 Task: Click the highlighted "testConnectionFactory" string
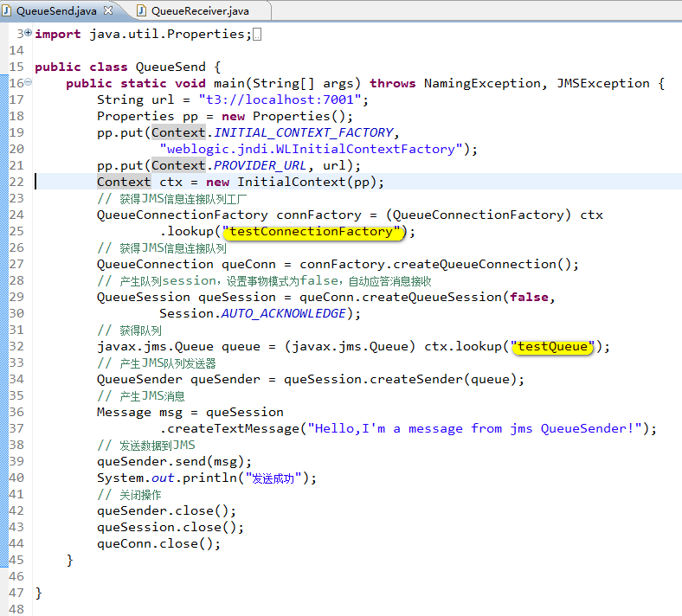(x=313, y=231)
